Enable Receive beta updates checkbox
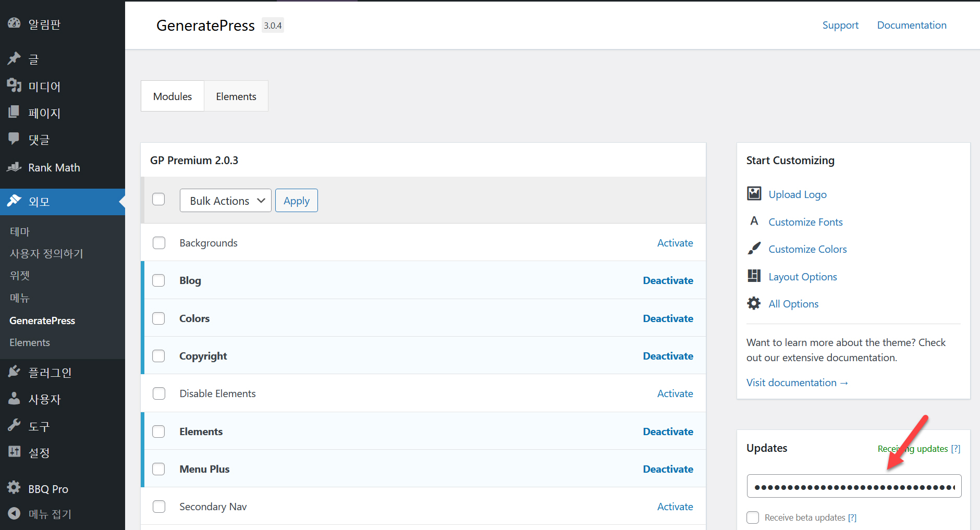Image resolution: width=980 pixels, height=530 pixels. (x=753, y=517)
